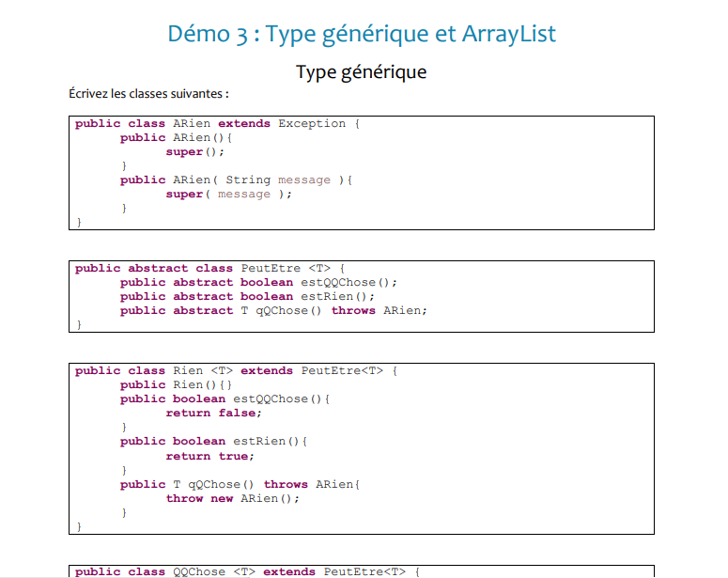728x578 pixels.
Task: Click the "return true;" line
Action: pos(209,456)
